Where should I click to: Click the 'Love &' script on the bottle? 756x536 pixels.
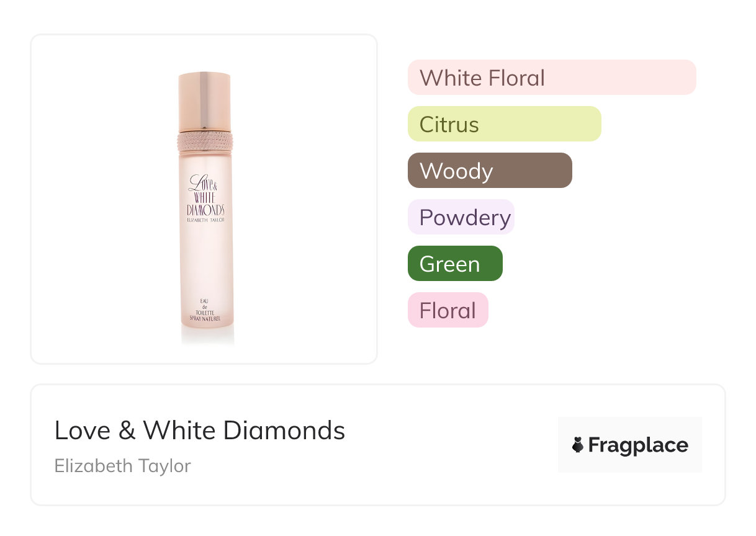pos(202,183)
